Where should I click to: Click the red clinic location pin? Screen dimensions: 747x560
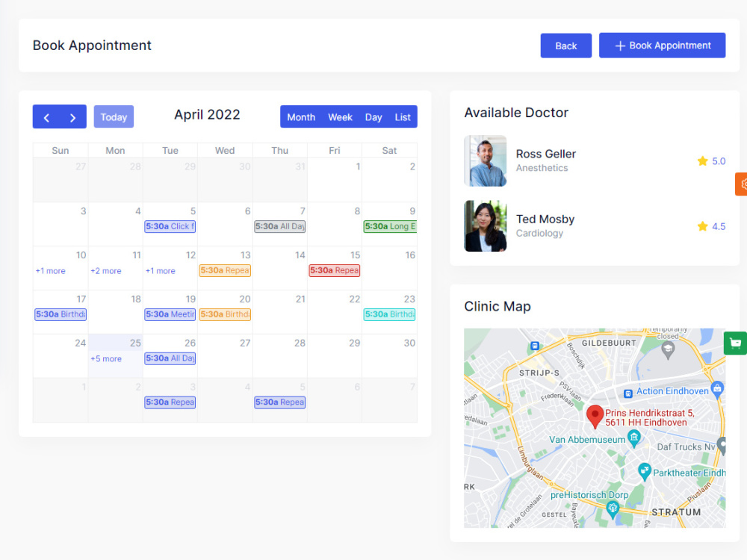pyautogui.click(x=595, y=415)
